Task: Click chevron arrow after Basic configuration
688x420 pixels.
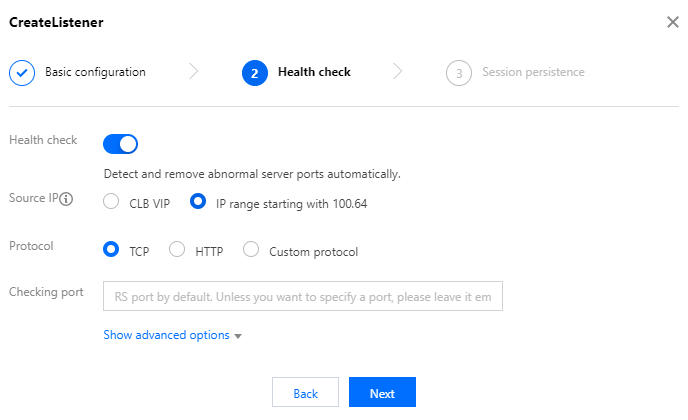Action: coord(193,72)
